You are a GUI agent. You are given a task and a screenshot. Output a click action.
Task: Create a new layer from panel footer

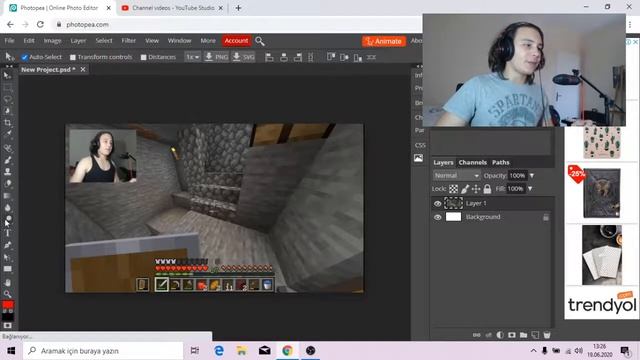point(535,335)
